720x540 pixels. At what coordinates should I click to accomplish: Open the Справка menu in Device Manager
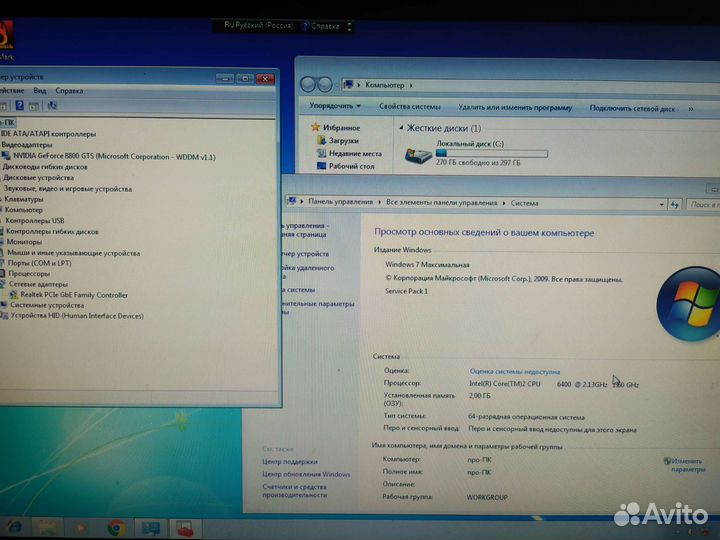(x=69, y=90)
